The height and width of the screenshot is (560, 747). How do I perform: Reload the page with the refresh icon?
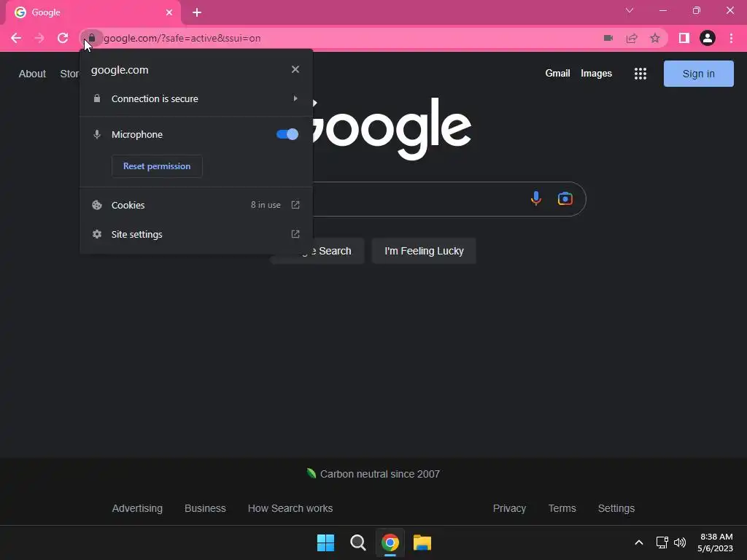63,38
